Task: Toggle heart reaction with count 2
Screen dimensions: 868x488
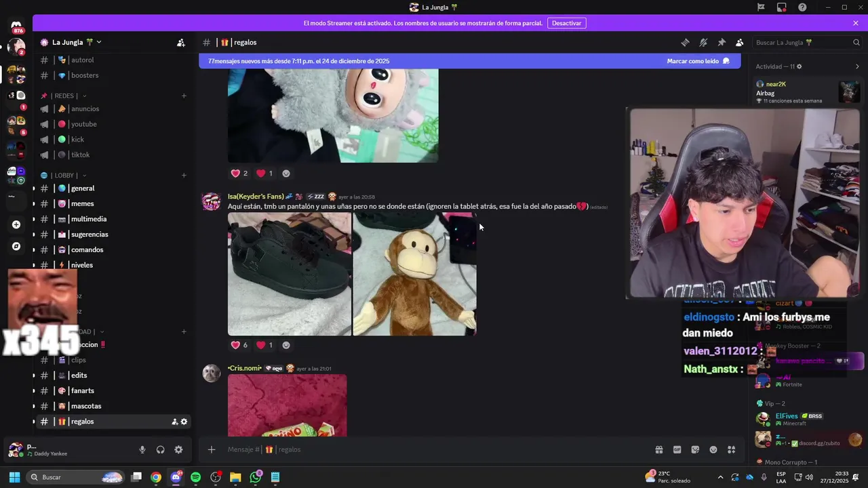Action: click(239, 174)
